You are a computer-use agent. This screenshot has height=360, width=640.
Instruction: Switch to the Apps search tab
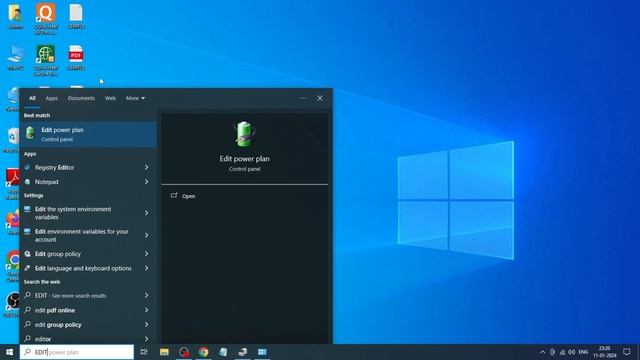51,98
